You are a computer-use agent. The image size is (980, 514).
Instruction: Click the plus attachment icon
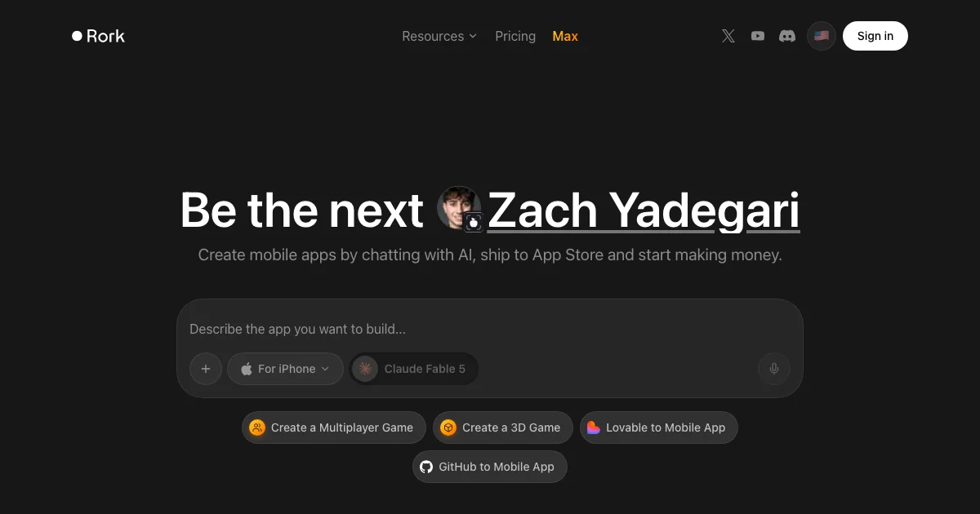pos(206,369)
